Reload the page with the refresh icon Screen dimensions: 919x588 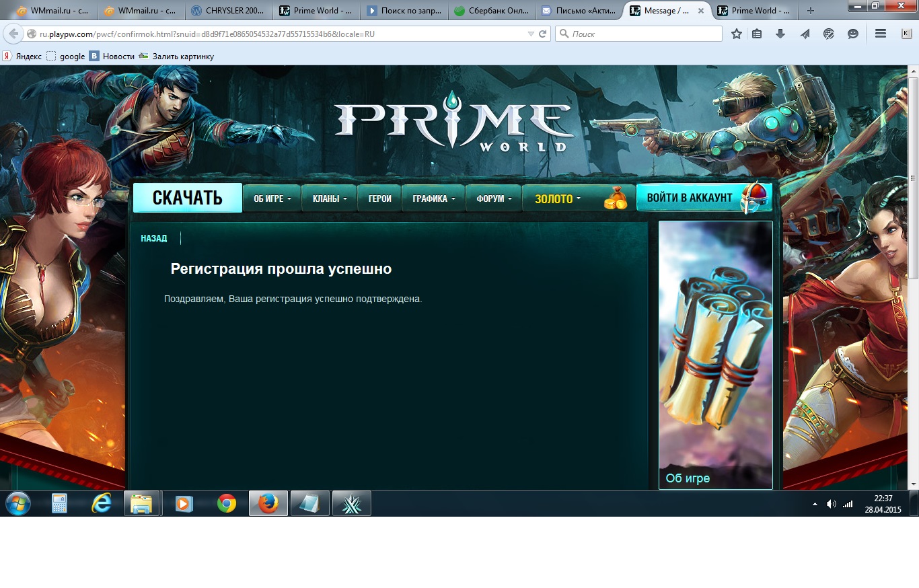coord(543,34)
